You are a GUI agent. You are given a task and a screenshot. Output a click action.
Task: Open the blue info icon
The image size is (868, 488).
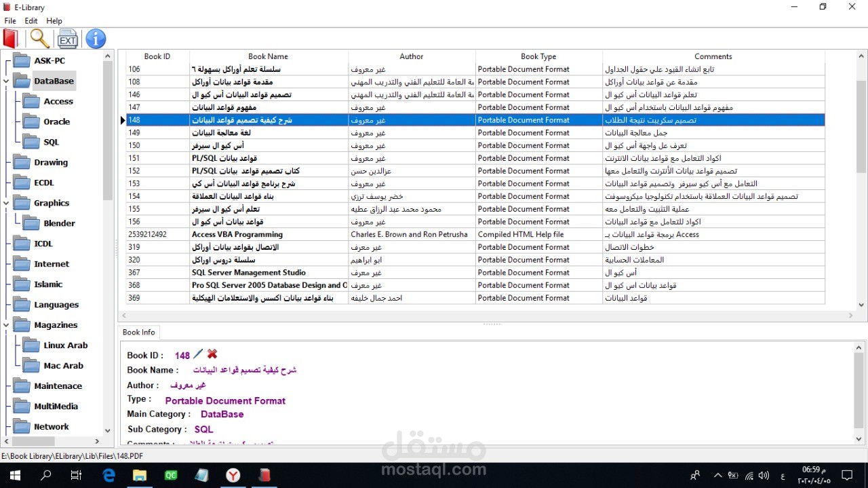tap(96, 39)
